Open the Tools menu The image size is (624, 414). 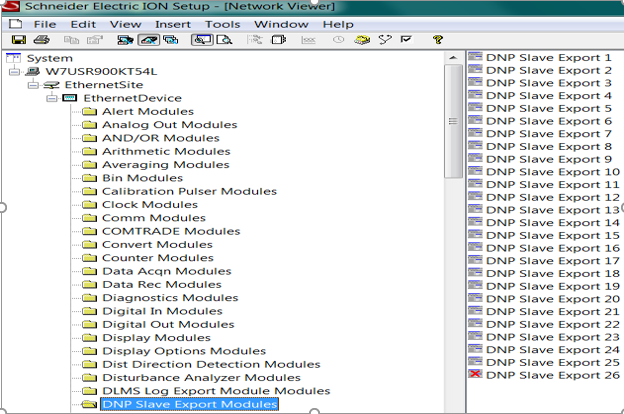click(x=222, y=24)
